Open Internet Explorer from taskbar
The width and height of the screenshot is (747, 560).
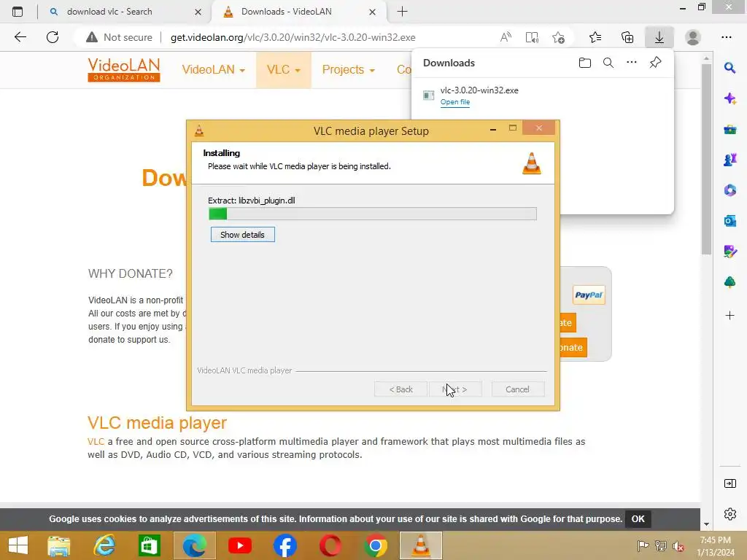click(x=104, y=545)
